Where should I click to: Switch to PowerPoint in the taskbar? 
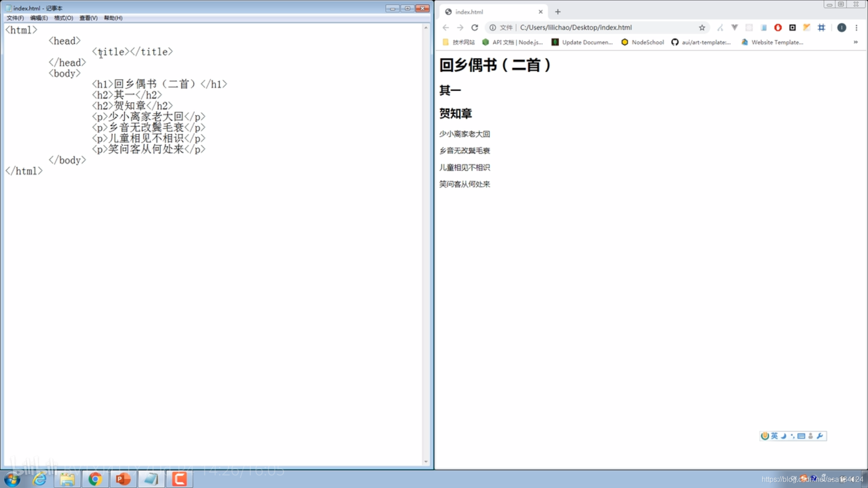(123, 479)
